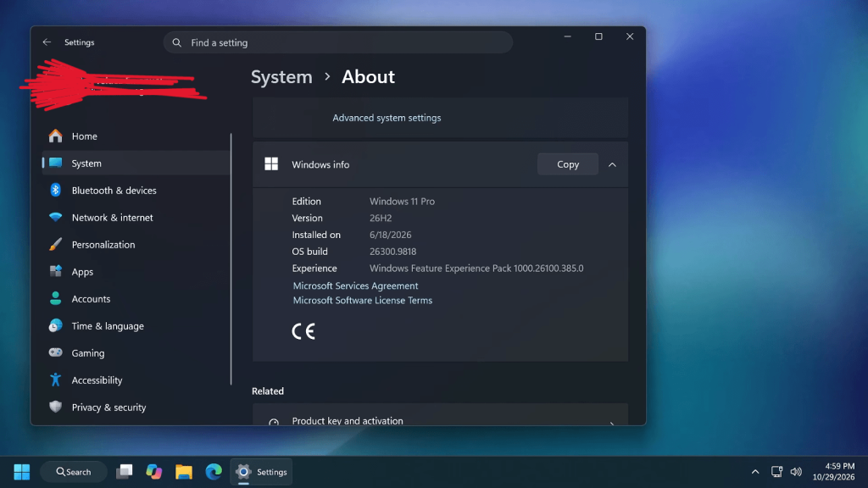Click the installed on date 6/18/2026
Viewport: 868px width, 488px height.
pos(390,235)
